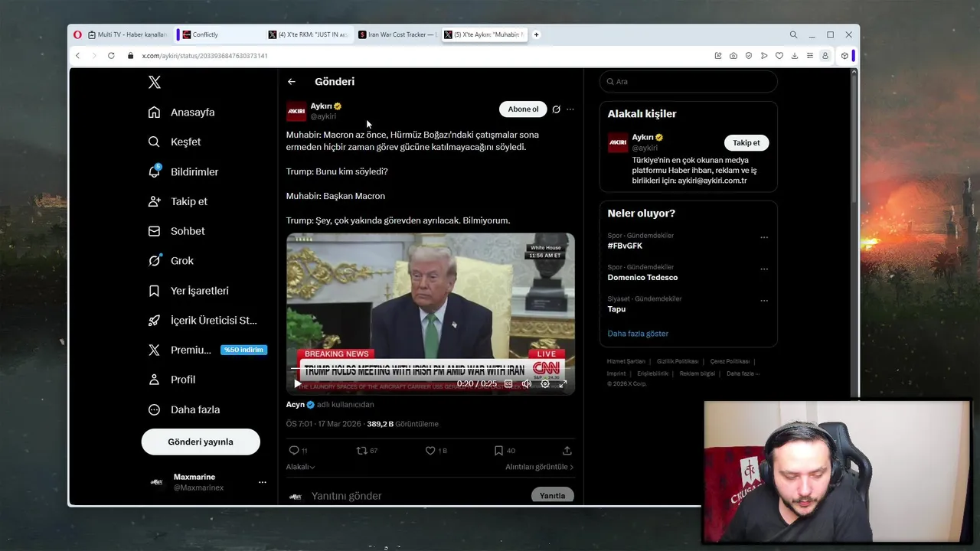Open Keşfet explore page
The width and height of the screenshot is (980, 551).
pyautogui.click(x=175, y=142)
